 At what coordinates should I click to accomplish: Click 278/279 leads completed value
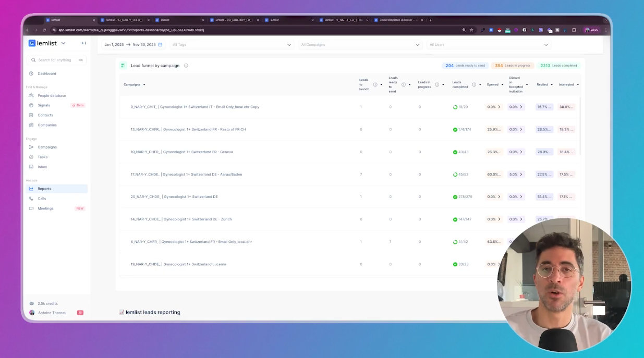point(462,197)
